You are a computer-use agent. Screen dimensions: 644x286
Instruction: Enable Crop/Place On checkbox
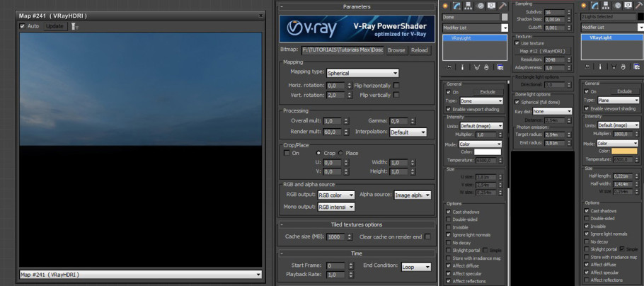287,153
